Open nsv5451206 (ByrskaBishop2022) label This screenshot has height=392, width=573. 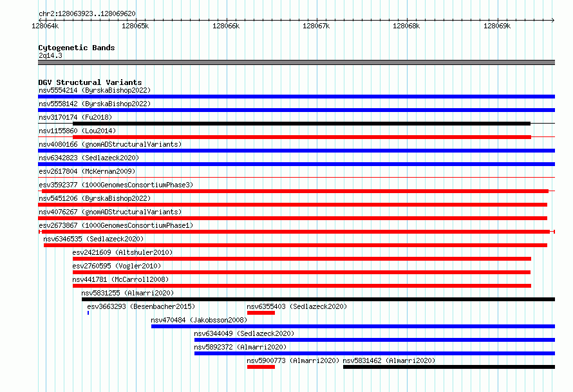[x=95, y=198]
